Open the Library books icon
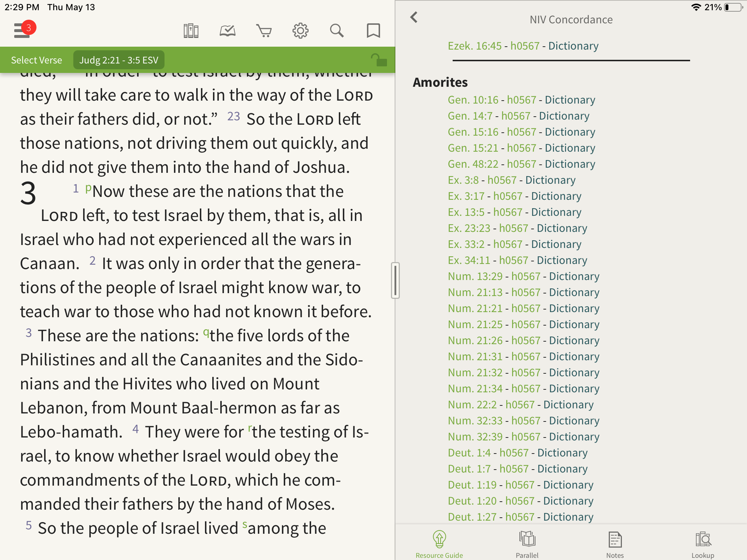Image resolution: width=747 pixels, height=560 pixels. pos(191,31)
